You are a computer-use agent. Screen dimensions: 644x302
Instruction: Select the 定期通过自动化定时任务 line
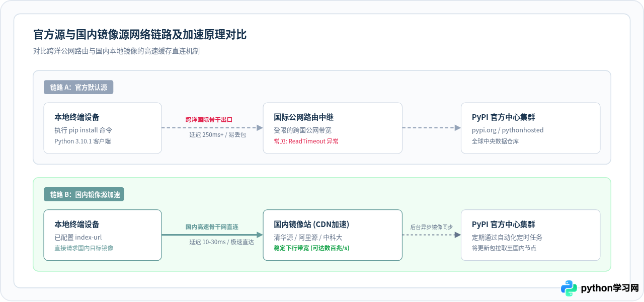[x=507, y=237]
